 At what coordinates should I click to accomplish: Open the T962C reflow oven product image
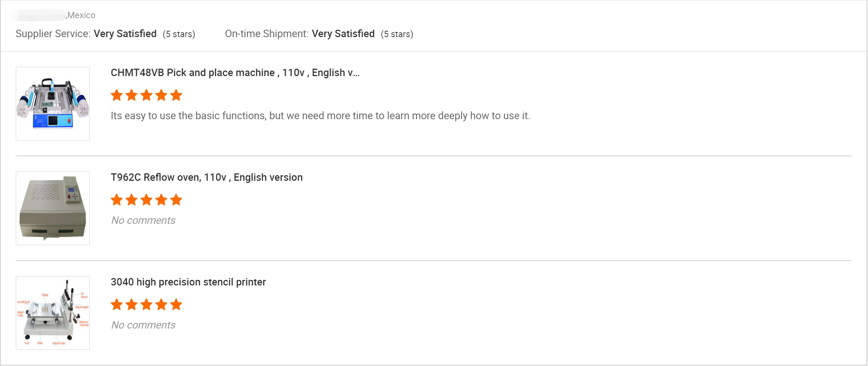click(53, 208)
